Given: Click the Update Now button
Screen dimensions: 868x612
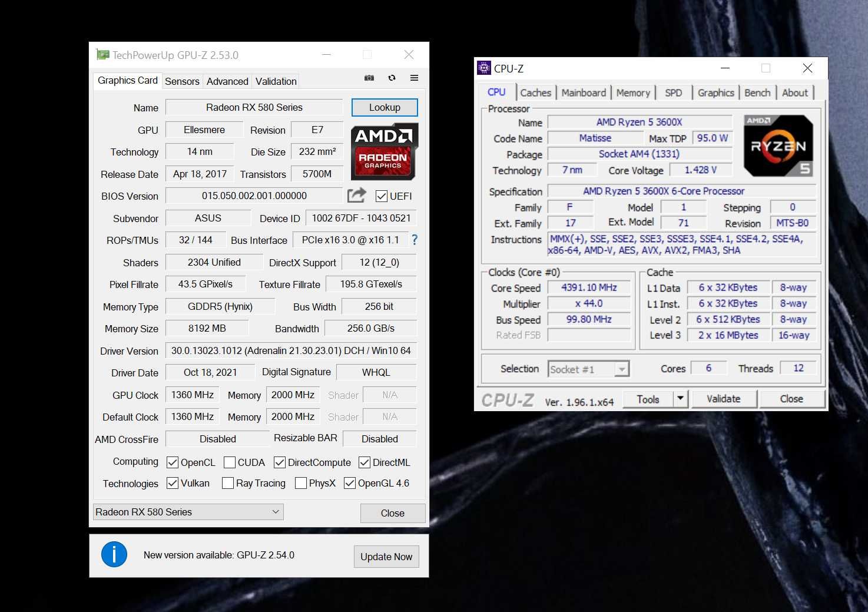Looking at the screenshot, I should [x=386, y=557].
